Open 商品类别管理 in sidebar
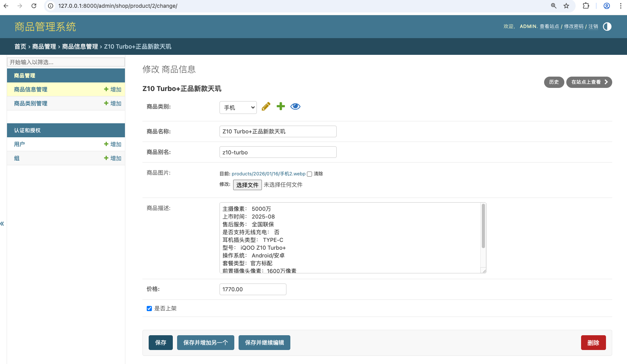This screenshot has width=627, height=364. coord(31,103)
